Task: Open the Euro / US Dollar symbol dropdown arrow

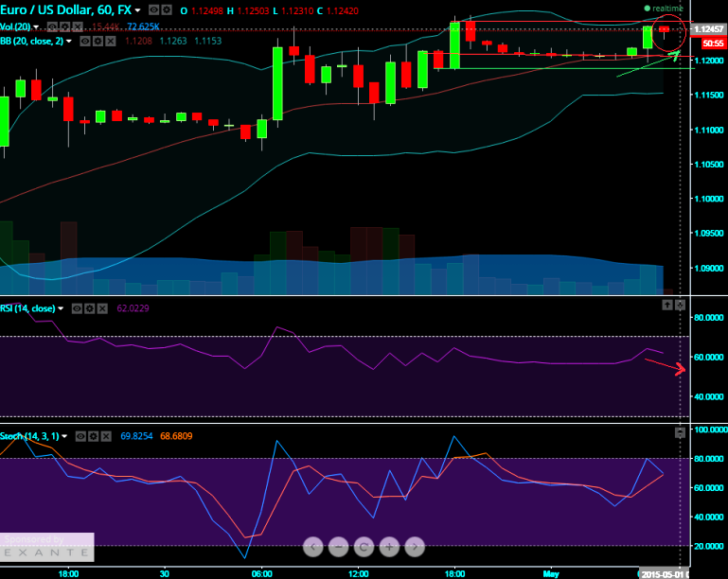Action: click(137, 10)
